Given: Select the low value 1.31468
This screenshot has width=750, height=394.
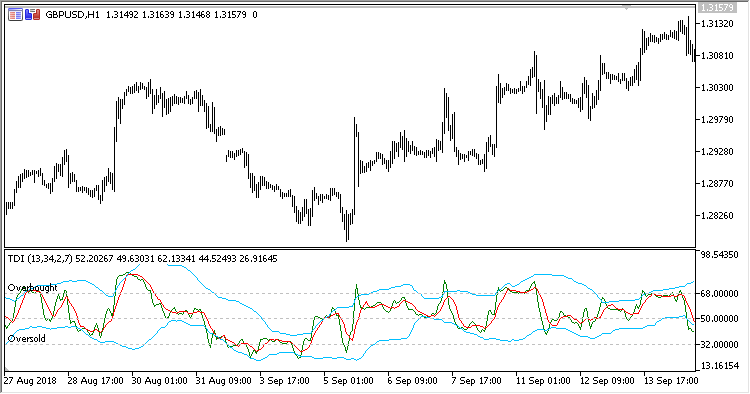Looking at the screenshot, I should pyautogui.click(x=194, y=15).
